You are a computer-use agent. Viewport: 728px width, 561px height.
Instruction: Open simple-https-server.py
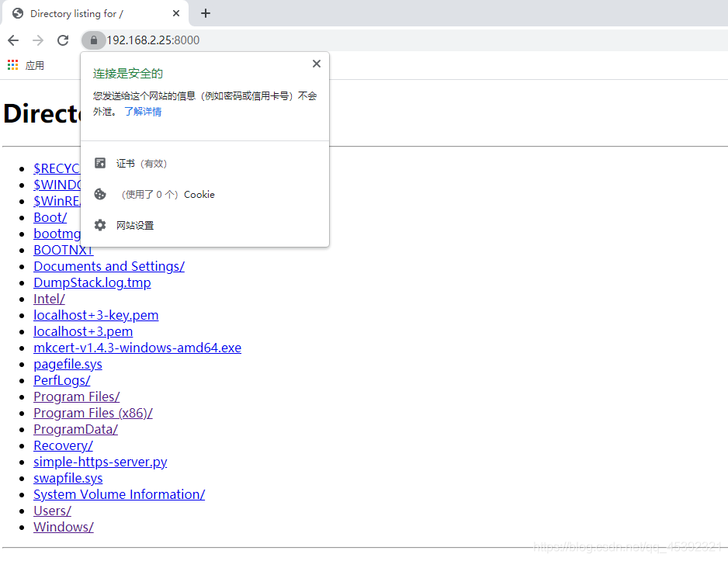click(x=100, y=462)
